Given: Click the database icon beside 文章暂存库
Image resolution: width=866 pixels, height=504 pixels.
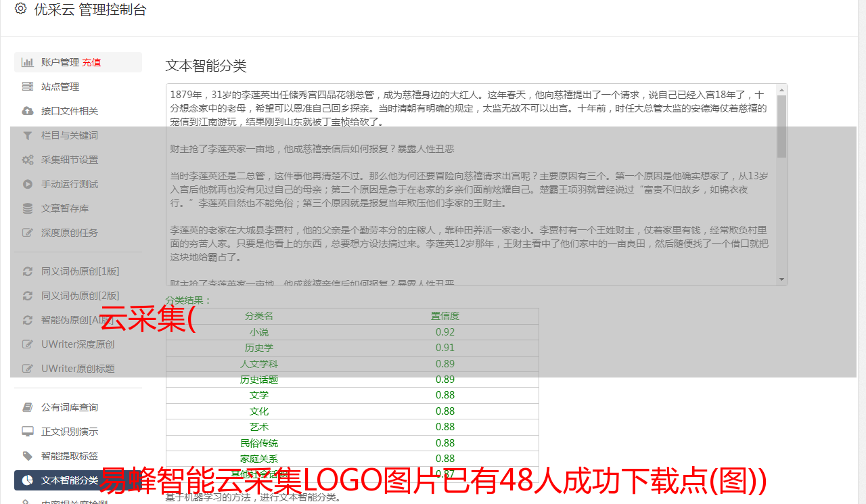Looking at the screenshot, I should pyautogui.click(x=28, y=208).
